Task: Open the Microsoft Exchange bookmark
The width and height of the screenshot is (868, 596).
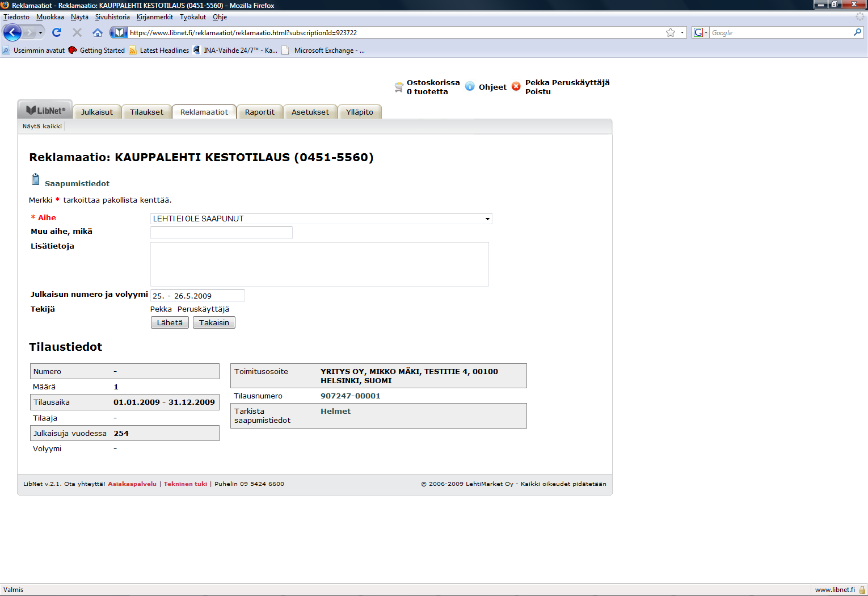Action: click(323, 51)
